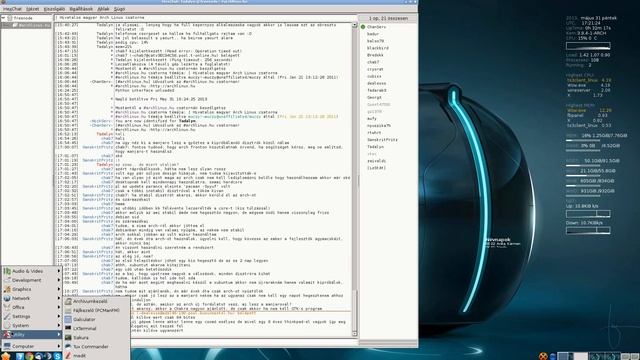Image resolution: width=640 pixels, height=360 pixels.
Task: Open the Graphics submenu
Action: tap(32, 289)
